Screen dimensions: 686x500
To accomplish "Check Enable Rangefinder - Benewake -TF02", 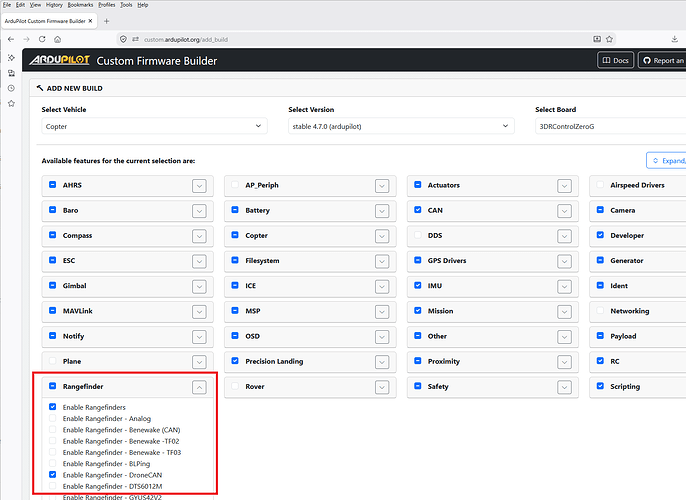I will [52, 441].
